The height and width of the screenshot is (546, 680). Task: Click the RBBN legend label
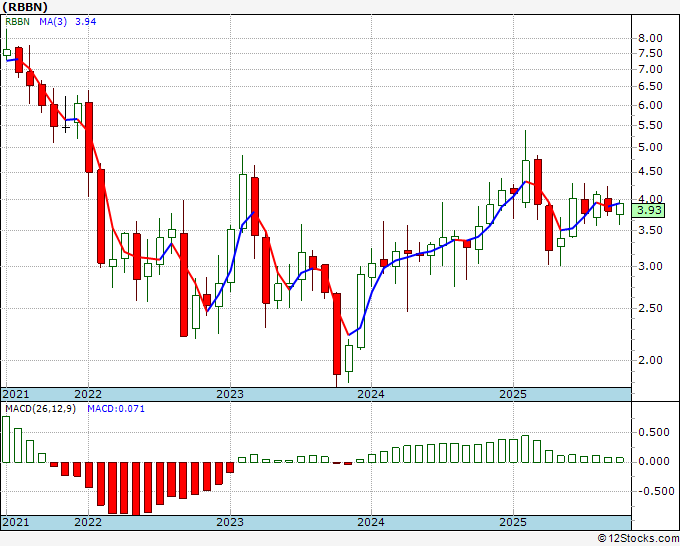click(17, 22)
